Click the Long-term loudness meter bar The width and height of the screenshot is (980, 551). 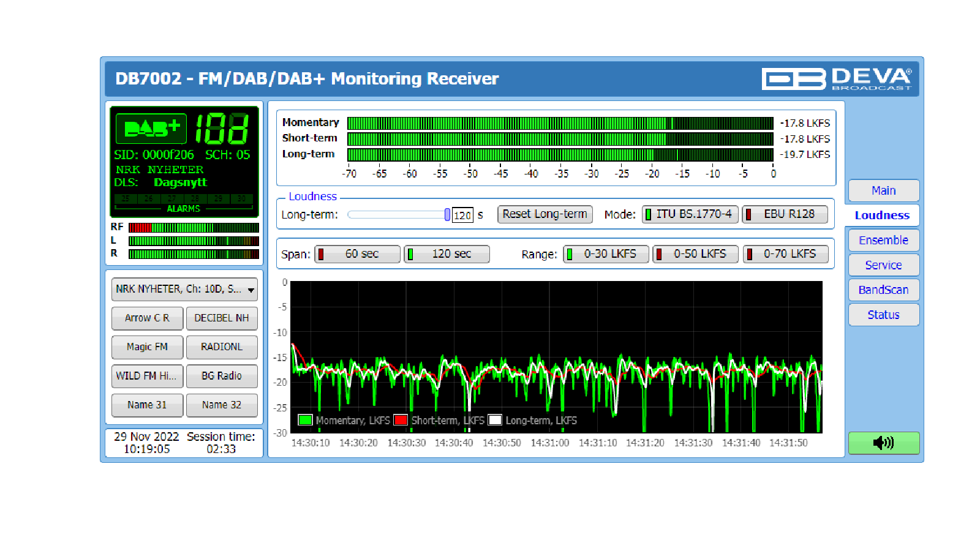[560, 154]
